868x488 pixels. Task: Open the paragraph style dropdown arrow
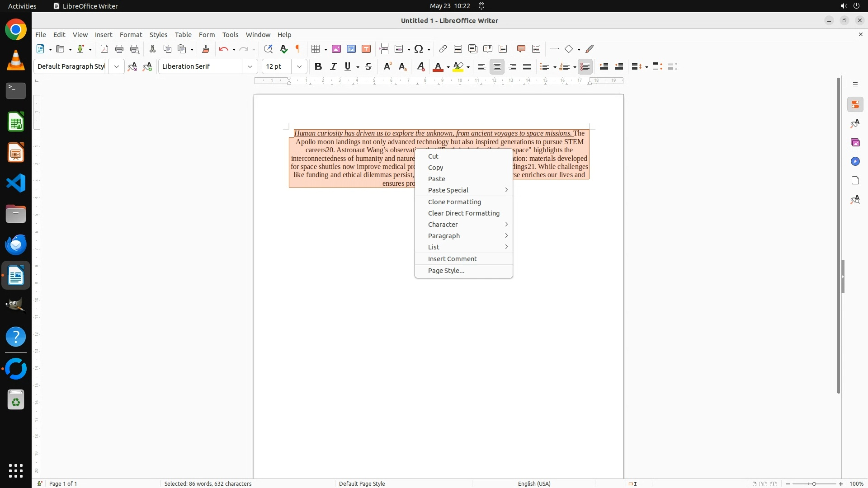click(117, 66)
